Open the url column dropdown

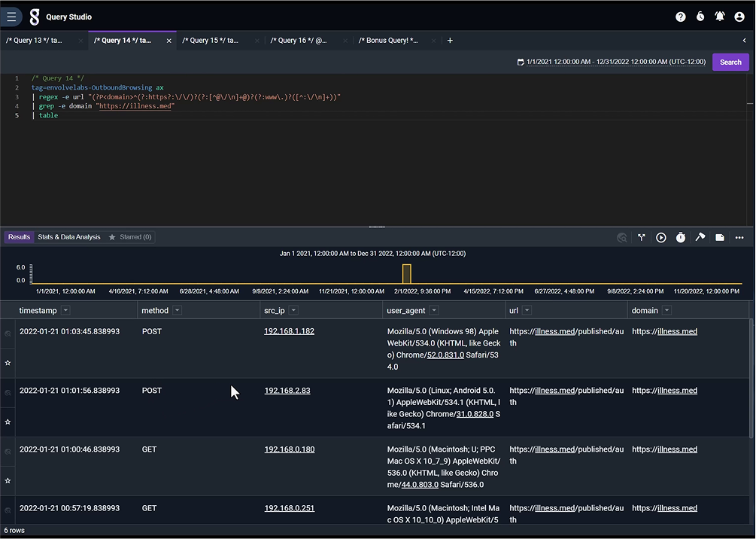(x=527, y=310)
